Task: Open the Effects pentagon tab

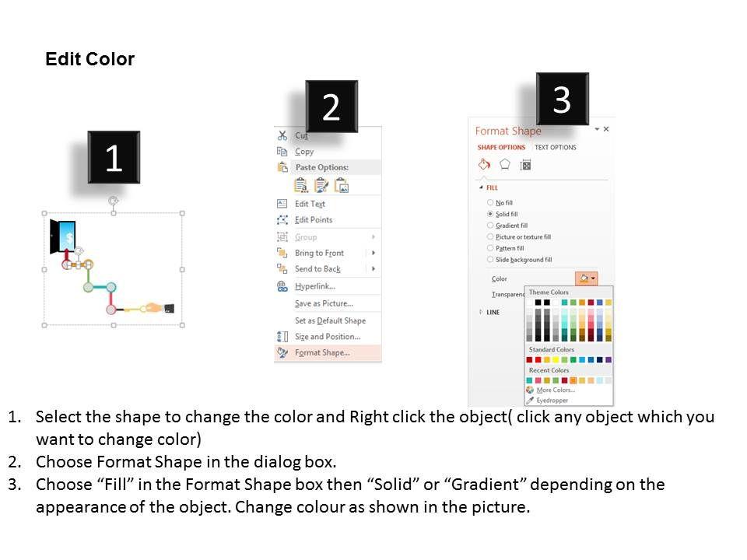Action: [504, 164]
